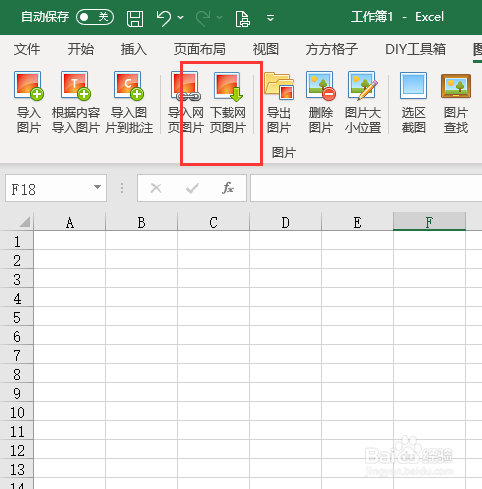Click 删除图片 delete picture icon
Viewport: 482px width, 489px height.
click(321, 102)
